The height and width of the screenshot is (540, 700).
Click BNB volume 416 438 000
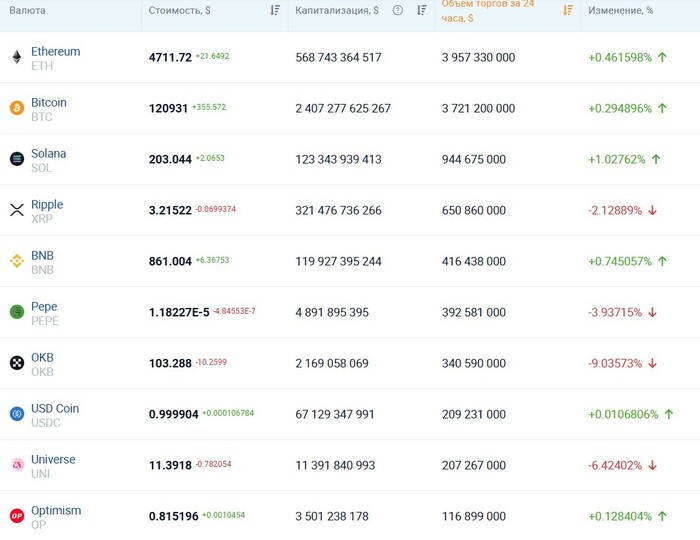point(474,261)
